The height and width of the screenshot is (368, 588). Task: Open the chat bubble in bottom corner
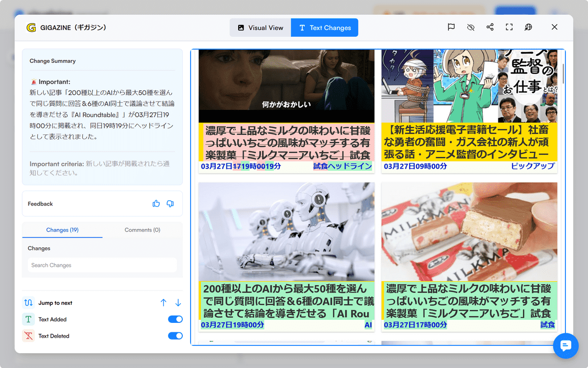click(566, 346)
